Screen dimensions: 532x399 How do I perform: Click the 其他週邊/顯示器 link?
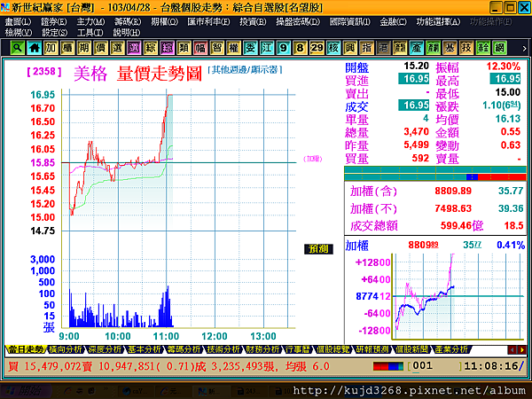click(245, 70)
